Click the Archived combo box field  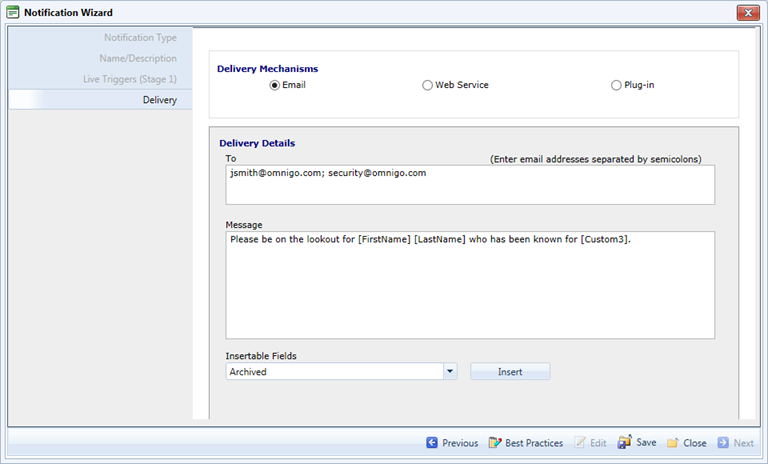coord(333,372)
